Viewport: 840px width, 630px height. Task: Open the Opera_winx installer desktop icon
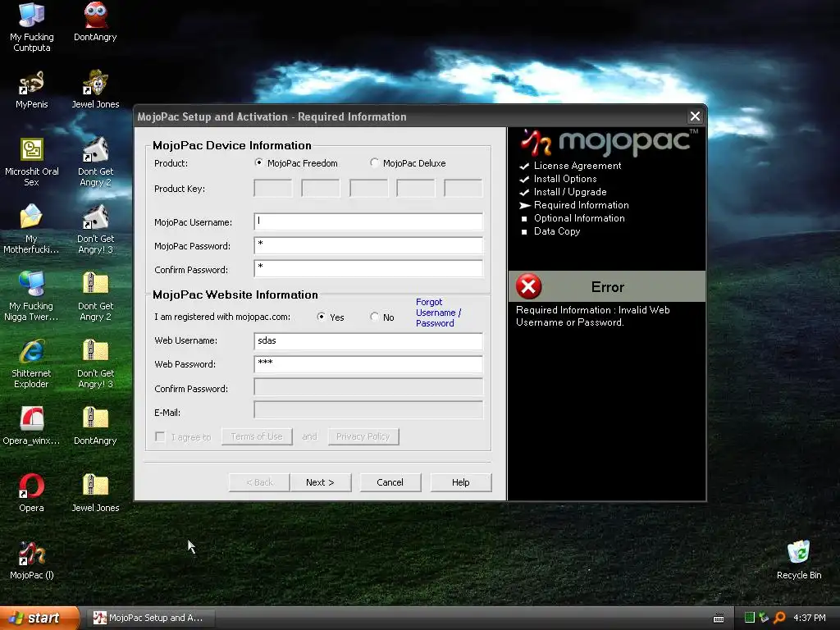click(x=32, y=418)
